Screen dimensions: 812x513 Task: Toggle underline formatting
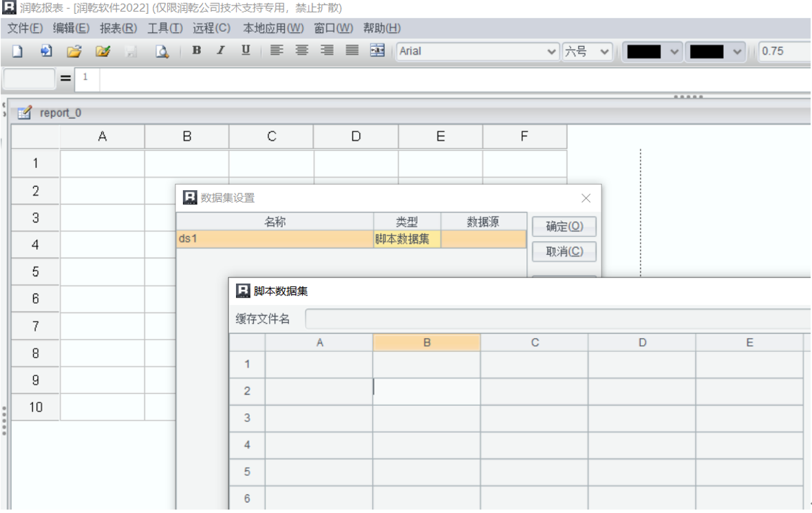(x=246, y=50)
